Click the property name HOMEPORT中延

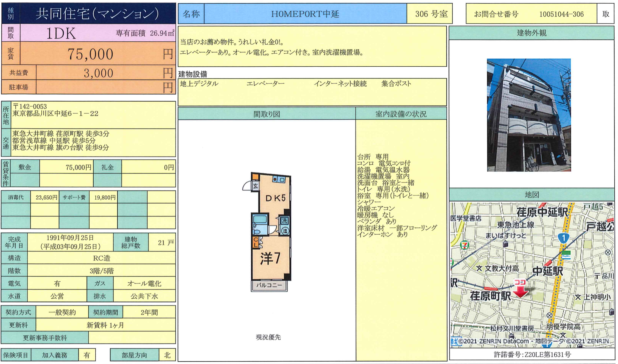tap(305, 14)
